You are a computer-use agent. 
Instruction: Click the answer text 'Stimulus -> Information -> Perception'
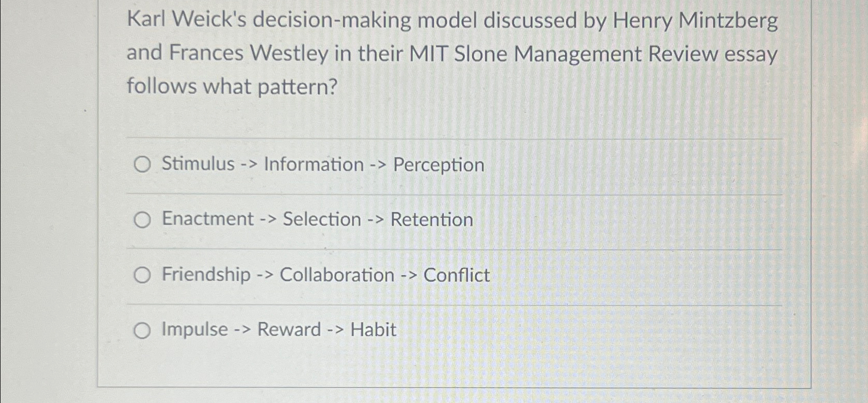[x=322, y=165]
